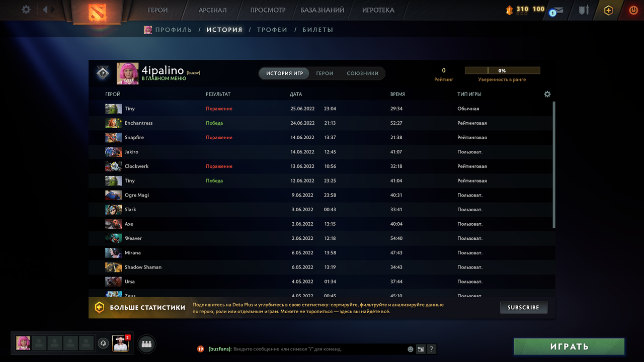
Task: Open the ПРОСМОТР top menu
Action: (x=268, y=10)
